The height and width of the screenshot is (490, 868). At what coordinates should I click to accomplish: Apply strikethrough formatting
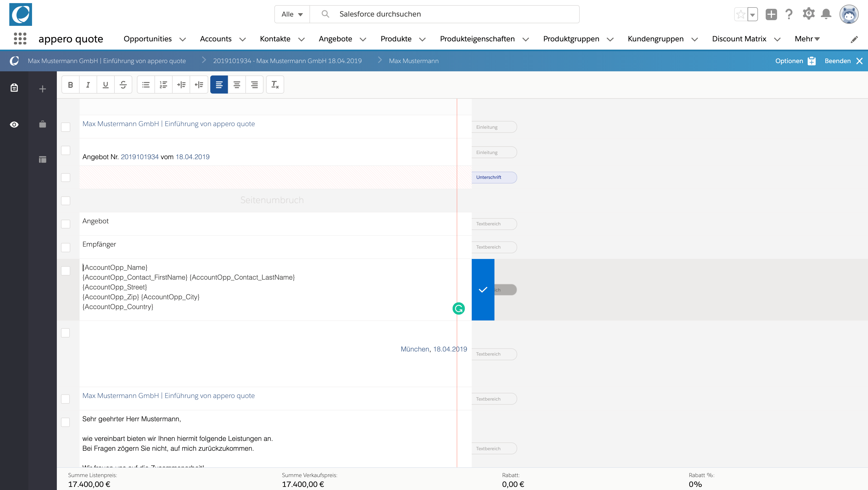pyautogui.click(x=123, y=85)
